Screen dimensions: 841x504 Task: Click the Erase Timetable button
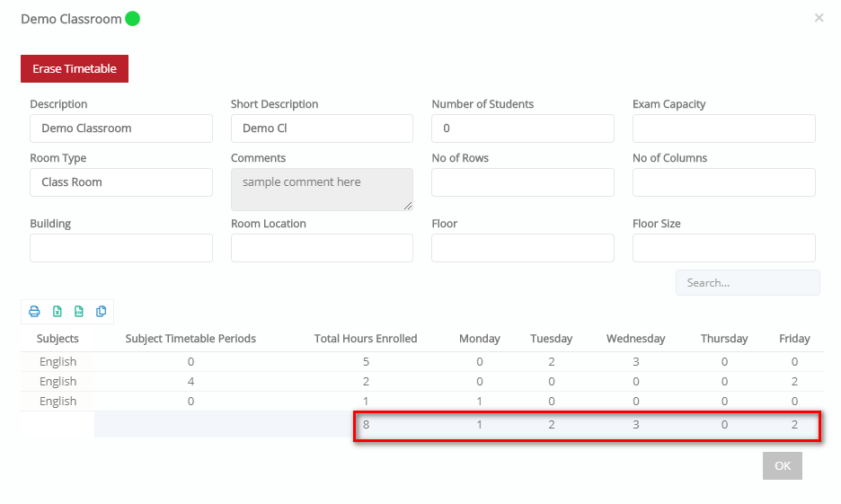75,68
